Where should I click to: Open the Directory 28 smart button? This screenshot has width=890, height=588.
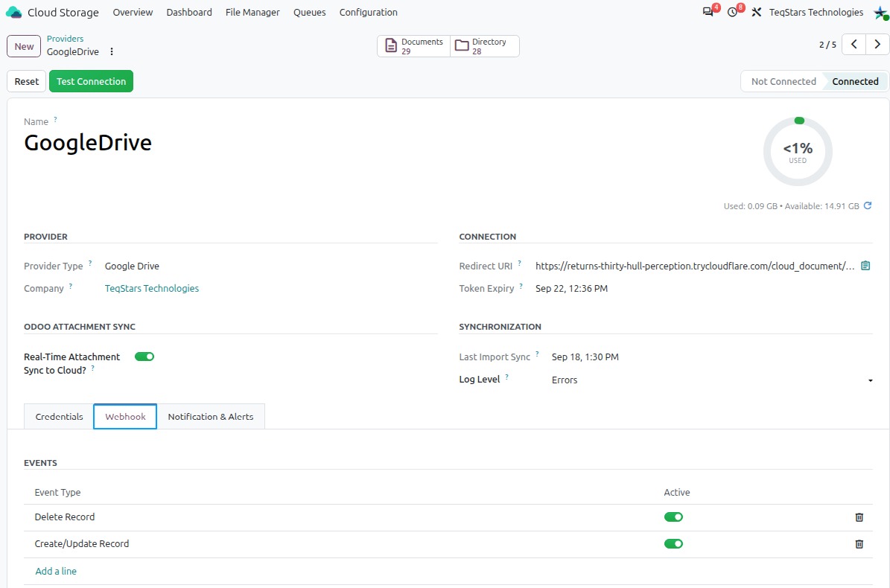click(485, 46)
